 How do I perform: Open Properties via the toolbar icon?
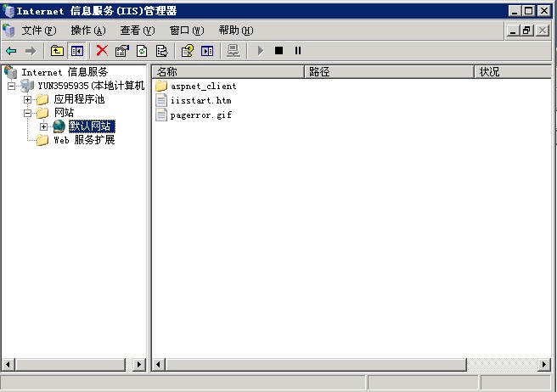tap(122, 51)
